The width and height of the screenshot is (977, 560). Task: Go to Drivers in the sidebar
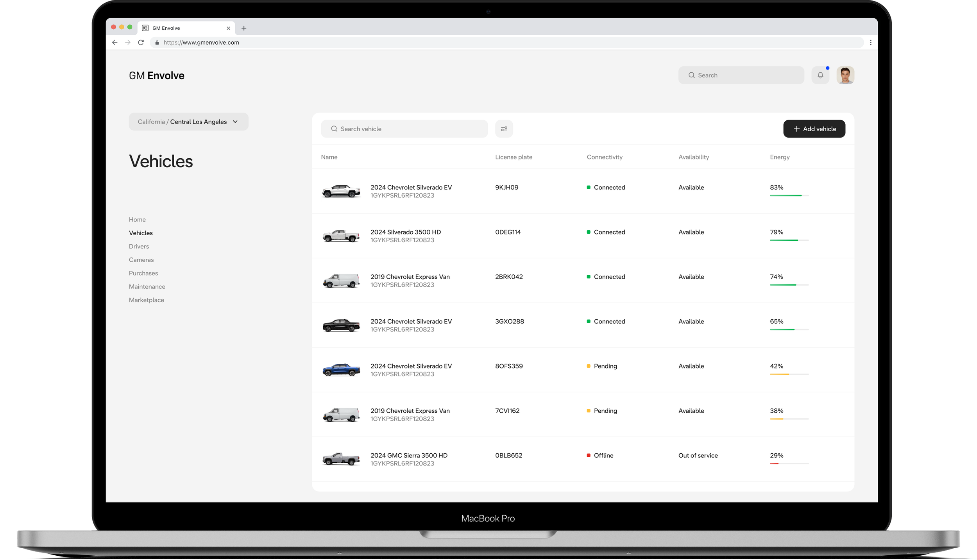pyautogui.click(x=139, y=246)
